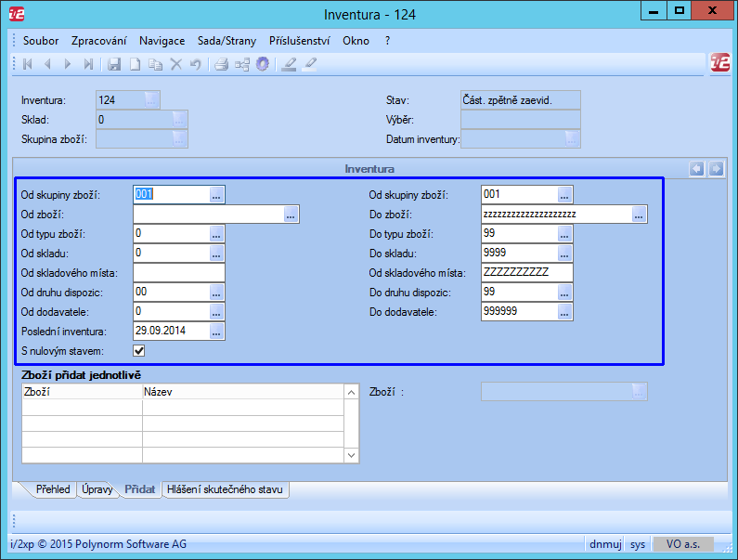Image resolution: width=738 pixels, height=560 pixels.
Task: Open the Sada/Strany menu
Action: pos(227,41)
